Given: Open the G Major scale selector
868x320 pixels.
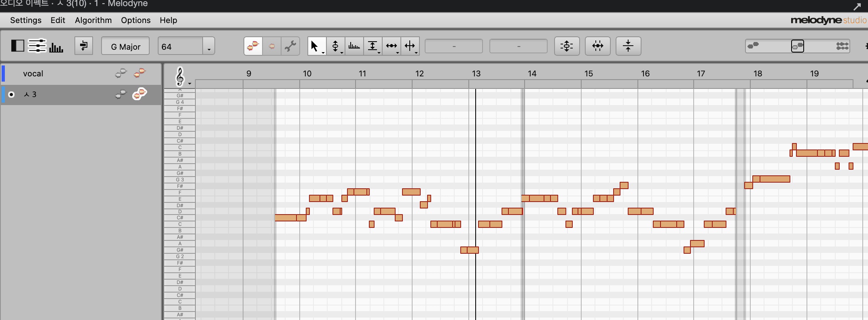Looking at the screenshot, I should pos(125,47).
